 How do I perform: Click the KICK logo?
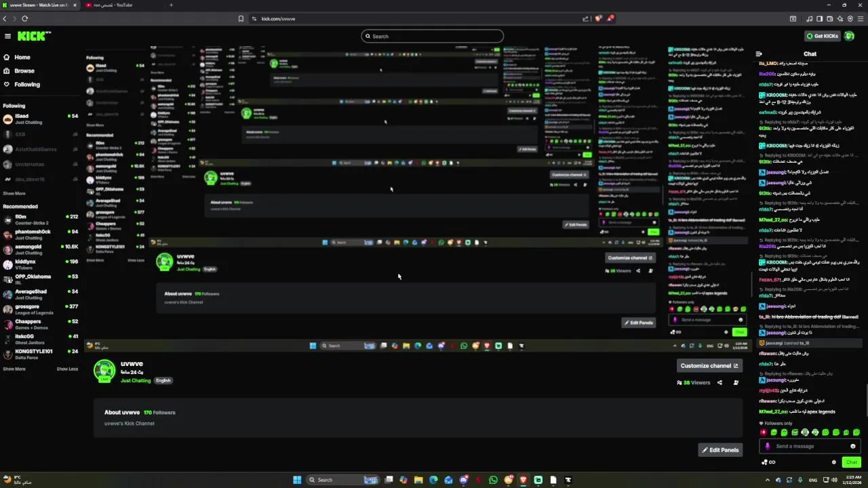pyautogui.click(x=34, y=36)
